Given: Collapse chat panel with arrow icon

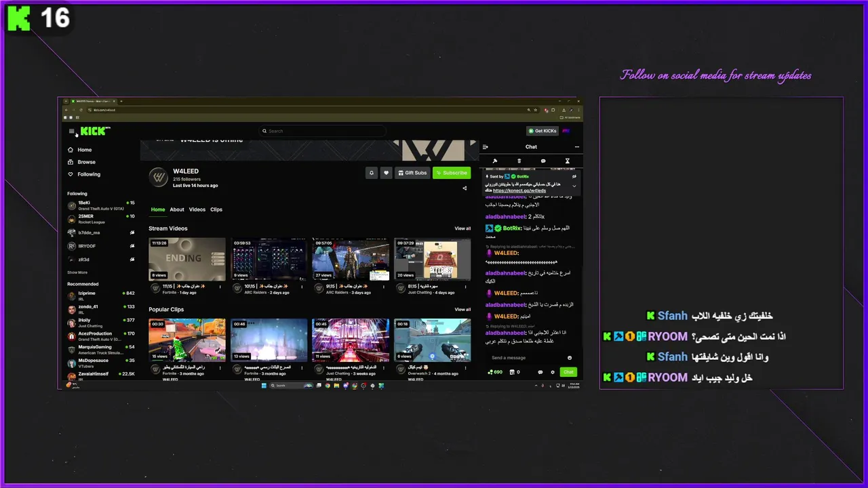Looking at the screenshot, I should click(485, 147).
